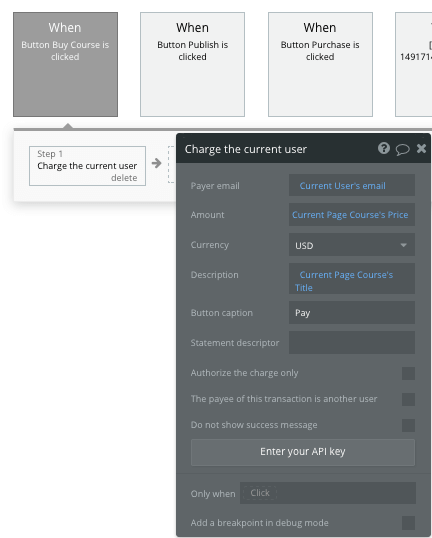Screen dimensions: 432x538
Task: Click the Only when condition field
Action: [328, 493]
